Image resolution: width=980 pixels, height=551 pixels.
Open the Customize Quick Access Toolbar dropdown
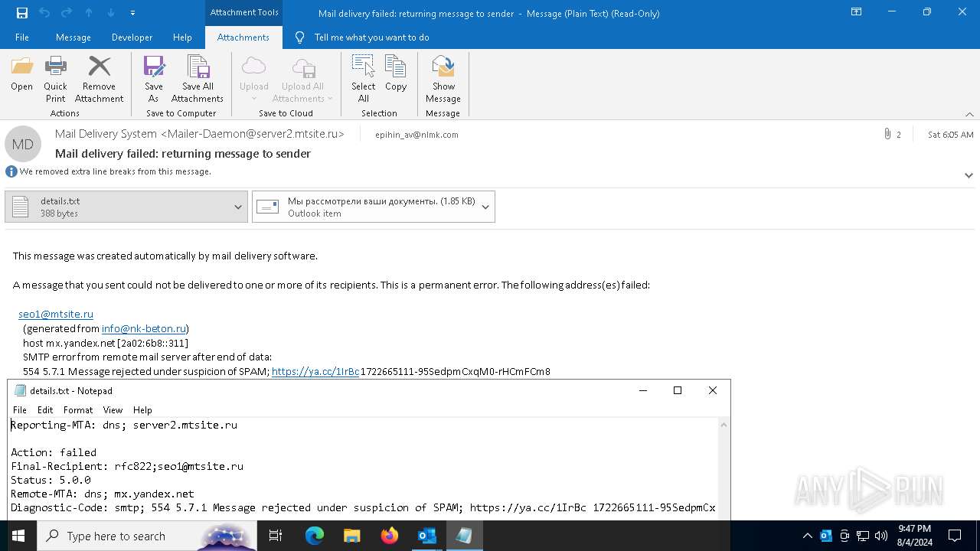tap(133, 13)
